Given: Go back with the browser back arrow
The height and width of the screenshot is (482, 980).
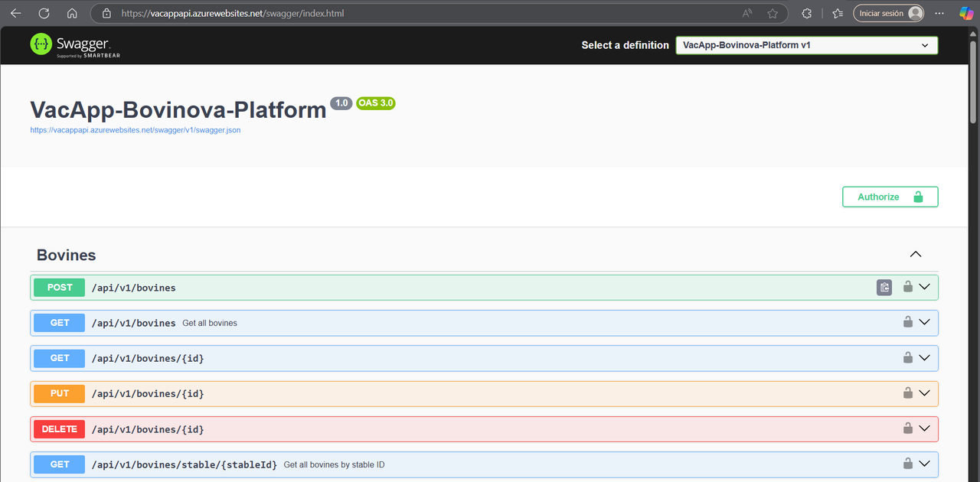Looking at the screenshot, I should pyautogui.click(x=15, y=13).
